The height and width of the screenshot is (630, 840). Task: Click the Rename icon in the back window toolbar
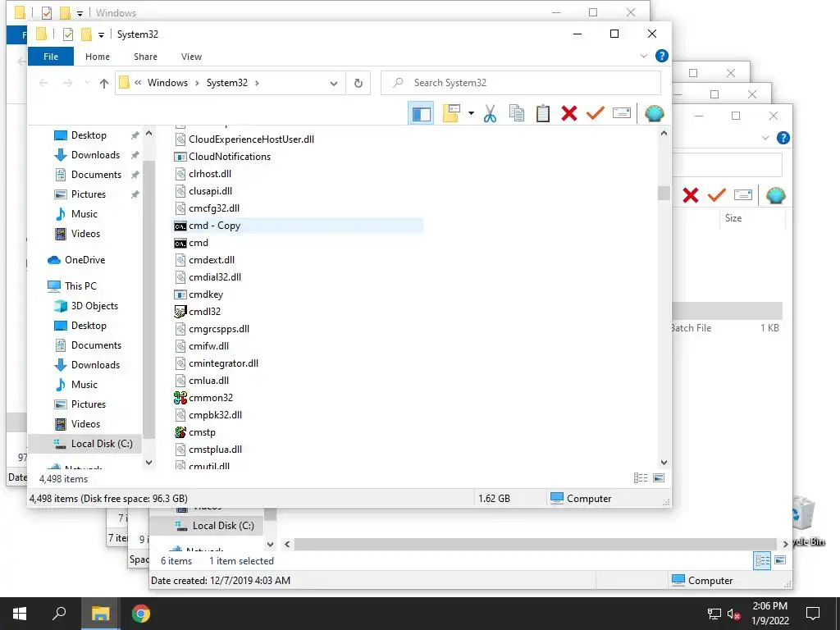coord(743,195)
